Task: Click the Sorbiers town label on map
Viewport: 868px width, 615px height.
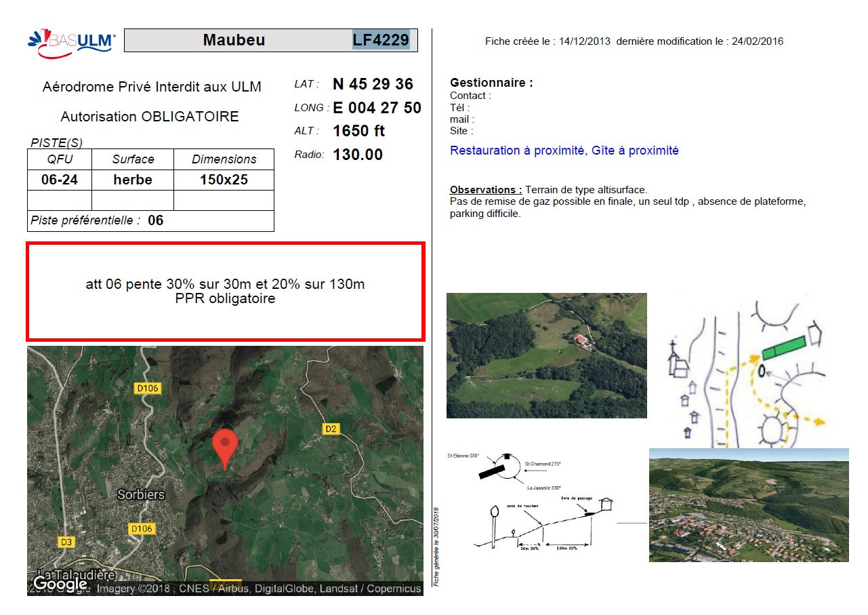Action: tap(141, 494)
